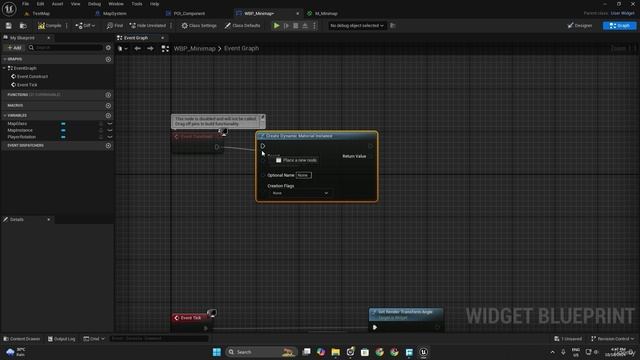
Task: Add a new graph via Graphs plus
Action: click(108, 59)
